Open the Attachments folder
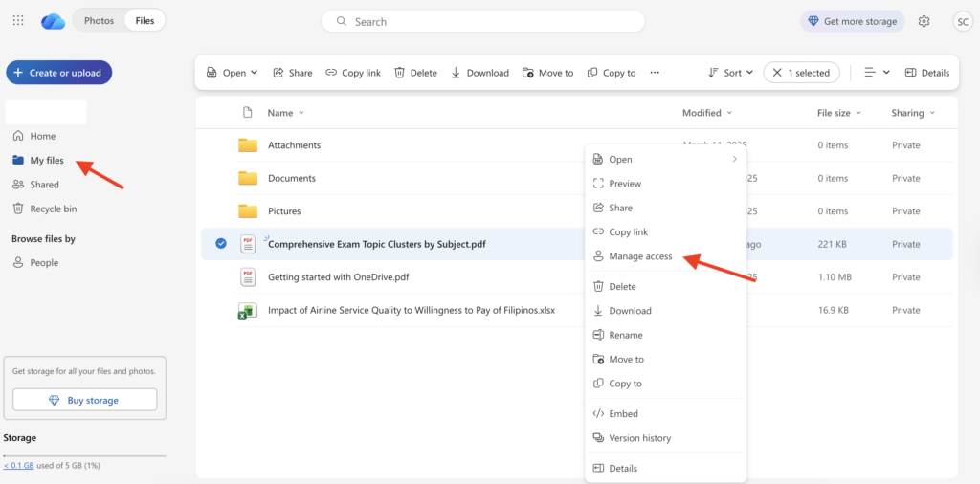The width and height of the screenshot is (980, 484). [x=295, y=145]
